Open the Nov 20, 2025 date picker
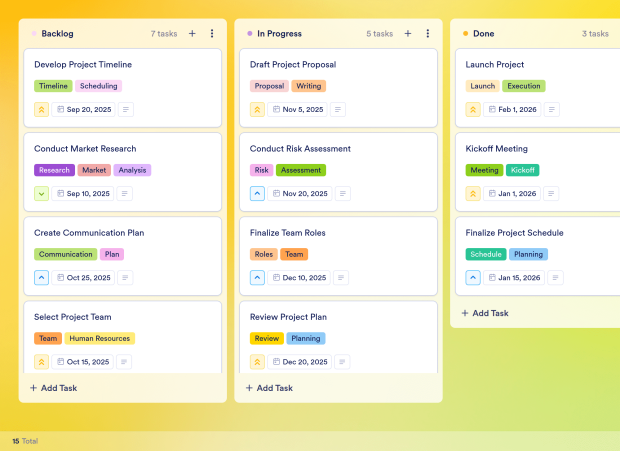Viewport: 620px width, 451px height. point(300,194)
